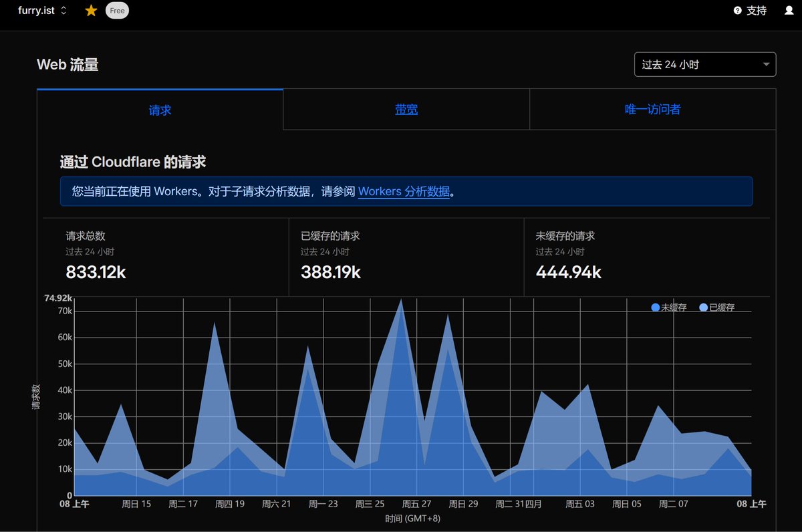The height and width of the screenshot is (532, 802).
Task: Click the 周日 15 axis label
Action: point(136,504)
